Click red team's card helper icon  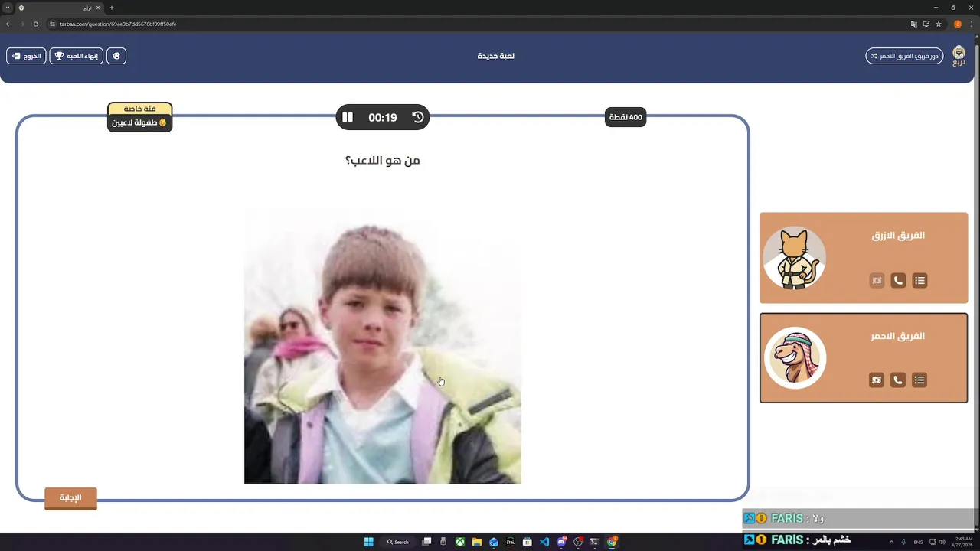click(x=877, y=380)
